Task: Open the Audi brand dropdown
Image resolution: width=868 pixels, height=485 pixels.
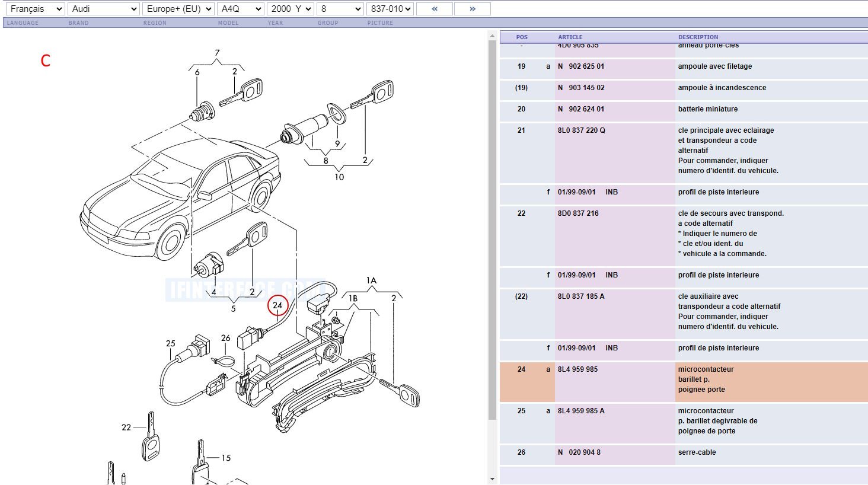Action: (x=104, y=9)
